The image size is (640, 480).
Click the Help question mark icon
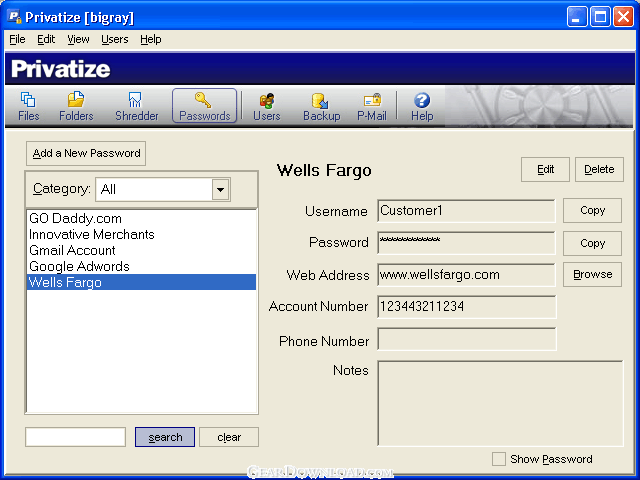tap(422, 100)
